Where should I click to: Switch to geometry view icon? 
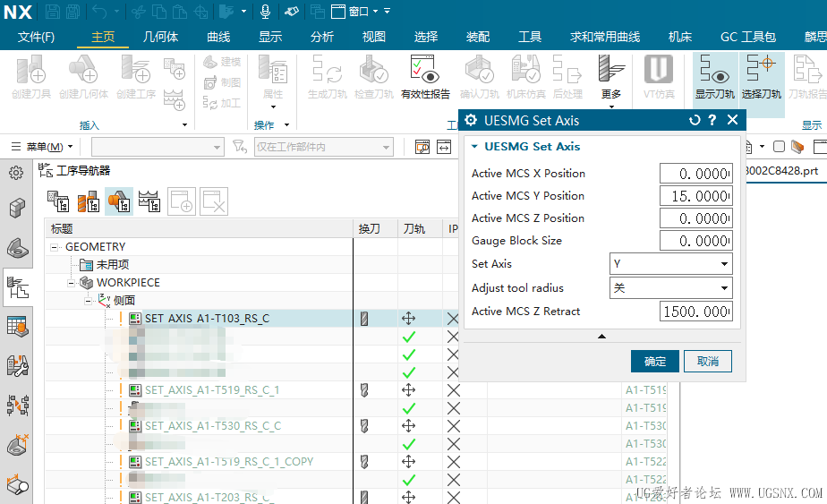tap(119, 201)
